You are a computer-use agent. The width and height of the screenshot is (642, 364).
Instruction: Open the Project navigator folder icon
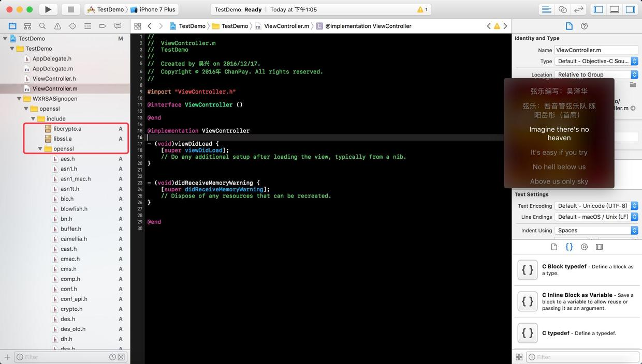point(12,26)
